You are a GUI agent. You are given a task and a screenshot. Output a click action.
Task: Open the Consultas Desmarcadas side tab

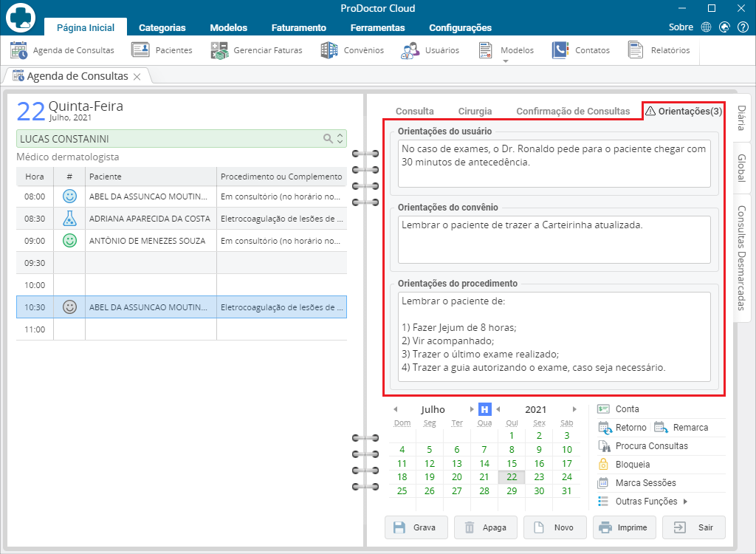(741, 258)
